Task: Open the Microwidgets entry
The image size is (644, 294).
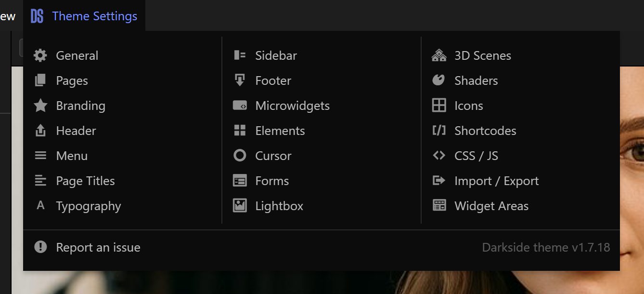Action: 293,106
